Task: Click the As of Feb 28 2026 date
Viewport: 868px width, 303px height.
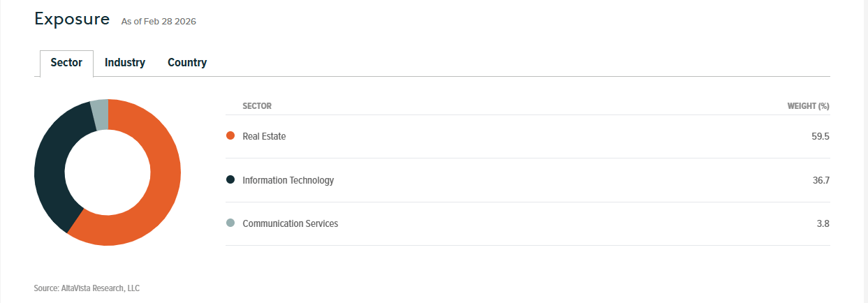Action: tap(159, 22)
